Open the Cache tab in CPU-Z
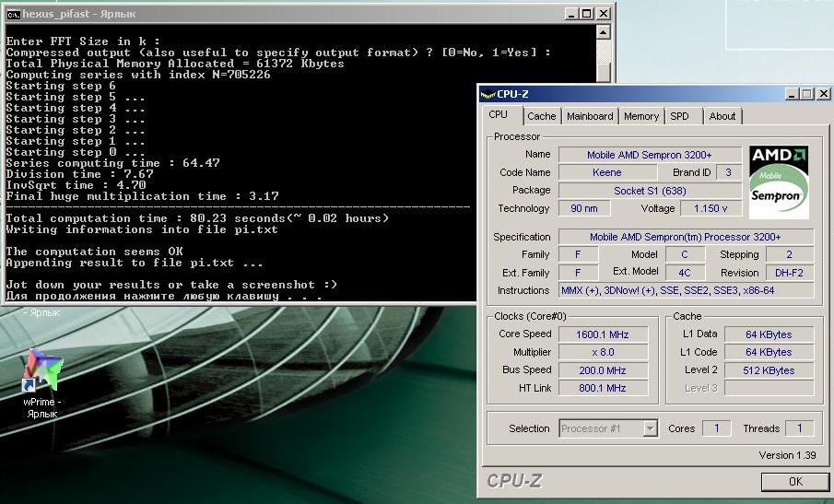834x504 pixels. point(542,116)
